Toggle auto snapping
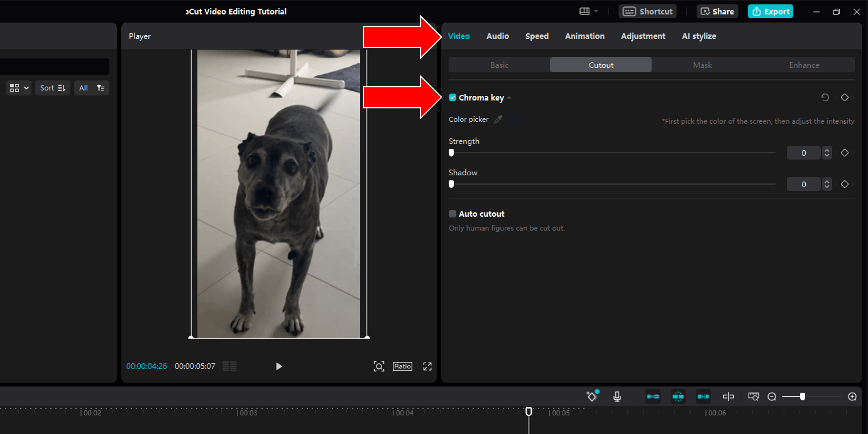This screenshot has width=868, height=434. point(678,397)
